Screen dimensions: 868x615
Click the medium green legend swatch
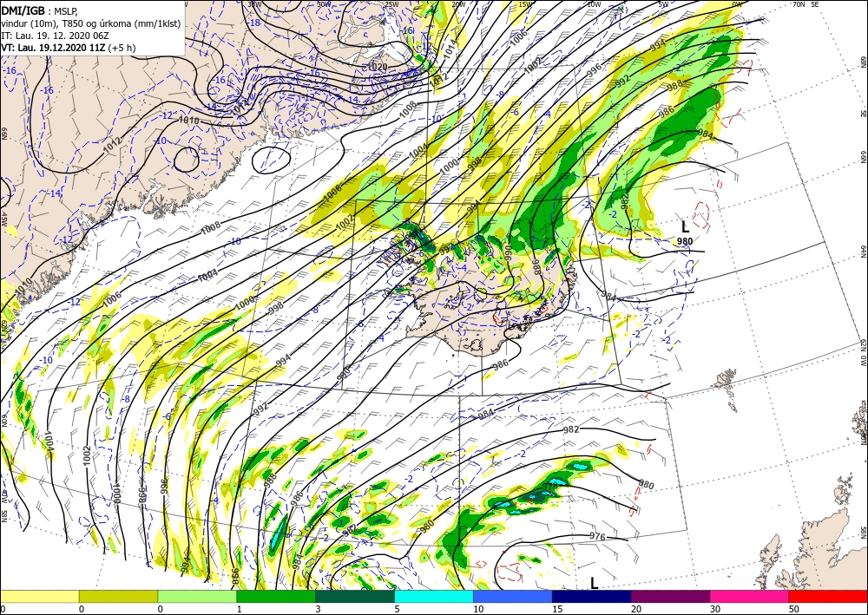pyautogui.click(x=276, y=596)
